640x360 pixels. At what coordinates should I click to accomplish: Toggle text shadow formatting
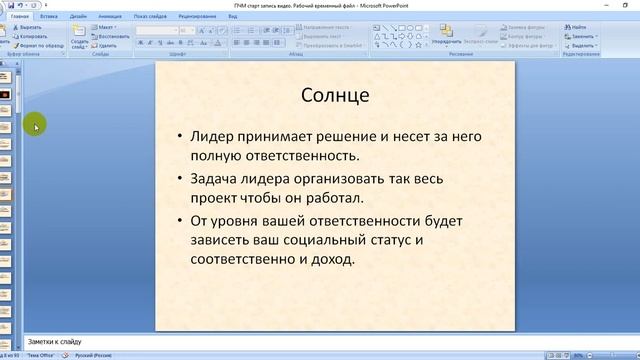(x=180, y=43)
